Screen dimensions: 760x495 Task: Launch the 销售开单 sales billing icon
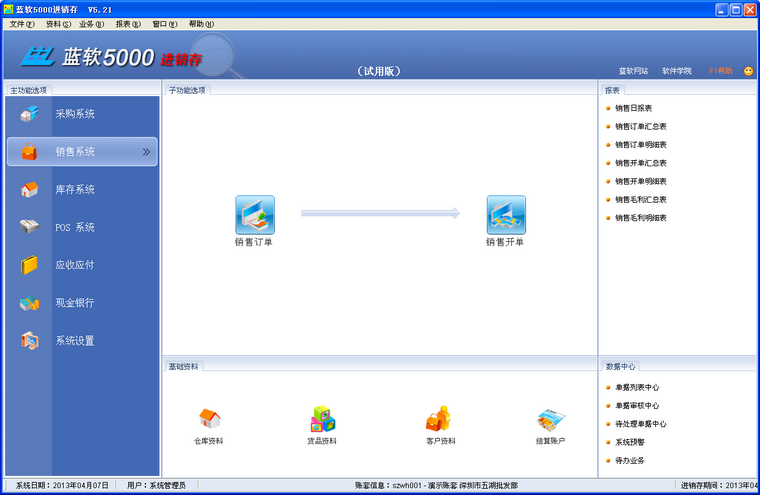point(506,215)
